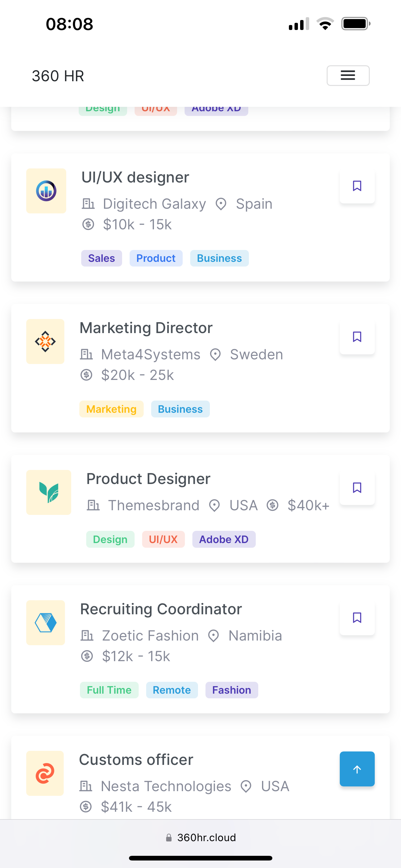The width and height of the screenshot is (401, 868).
Task: Select the Marketing tag
Action: [111, 409]
